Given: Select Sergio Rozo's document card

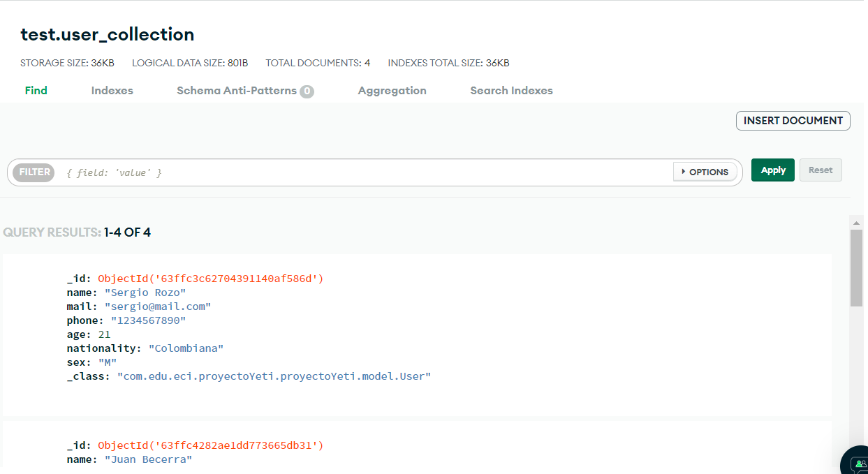Looking at the screenshot, I should [x=419, y=334].
